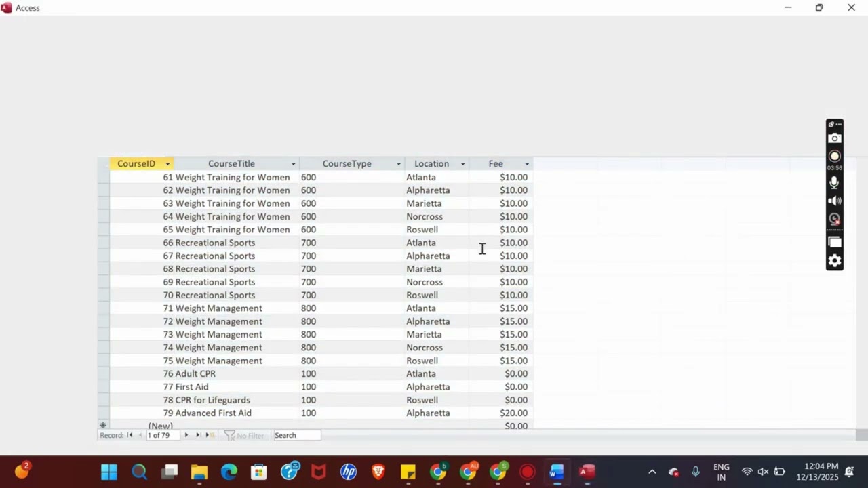Screen dimensions: 868x488
Task: Click the current record number box
Action: [163, 435]
